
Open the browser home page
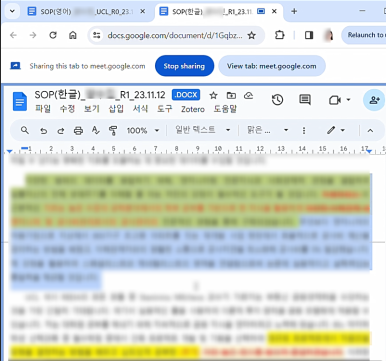coord(73,35)
